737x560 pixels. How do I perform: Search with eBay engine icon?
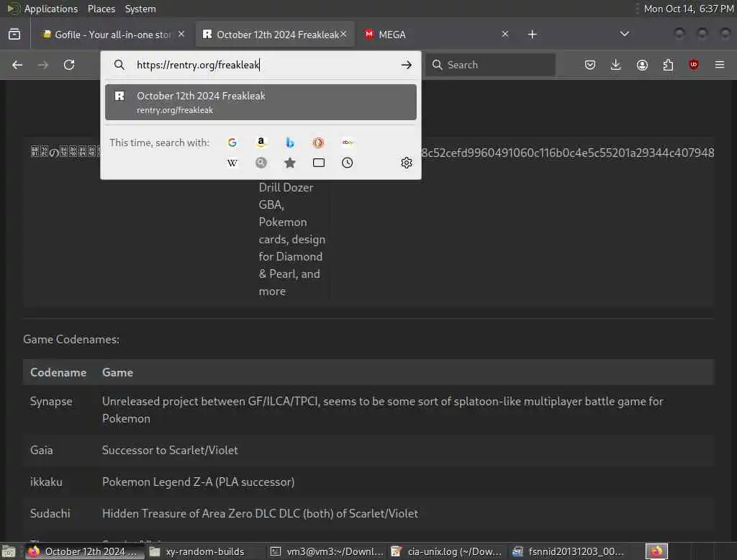[x=348, y=143]
